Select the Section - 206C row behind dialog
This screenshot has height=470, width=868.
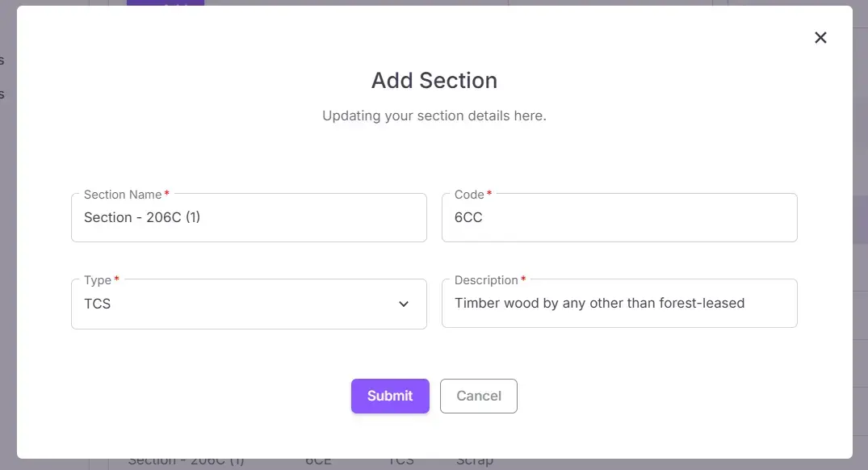coord(187,460)
